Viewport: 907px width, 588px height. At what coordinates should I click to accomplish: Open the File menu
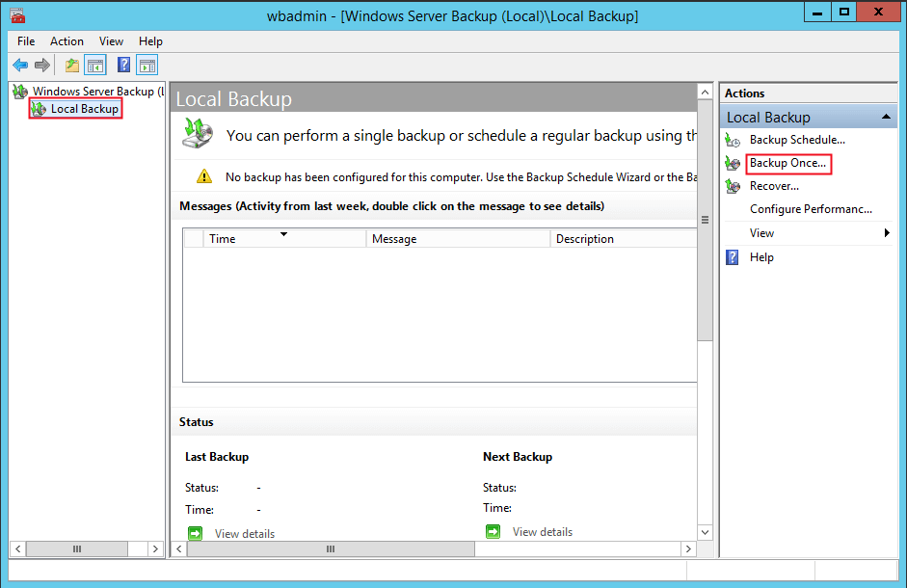26,41
